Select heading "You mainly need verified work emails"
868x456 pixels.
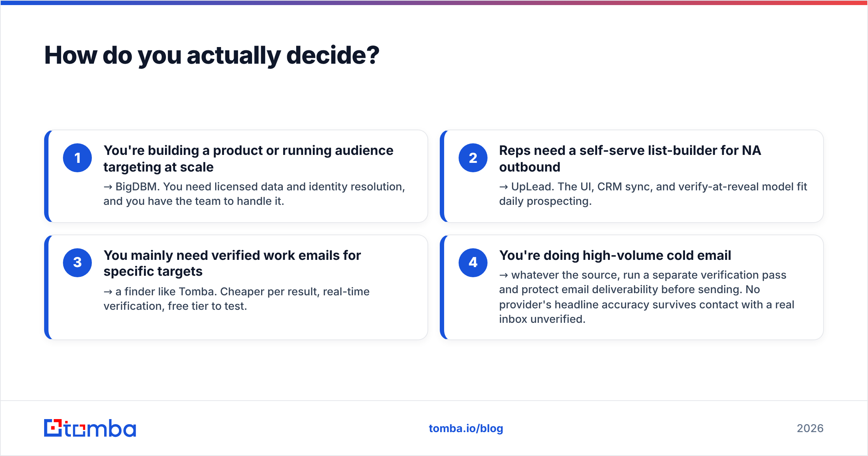click(x=232, y=263)
